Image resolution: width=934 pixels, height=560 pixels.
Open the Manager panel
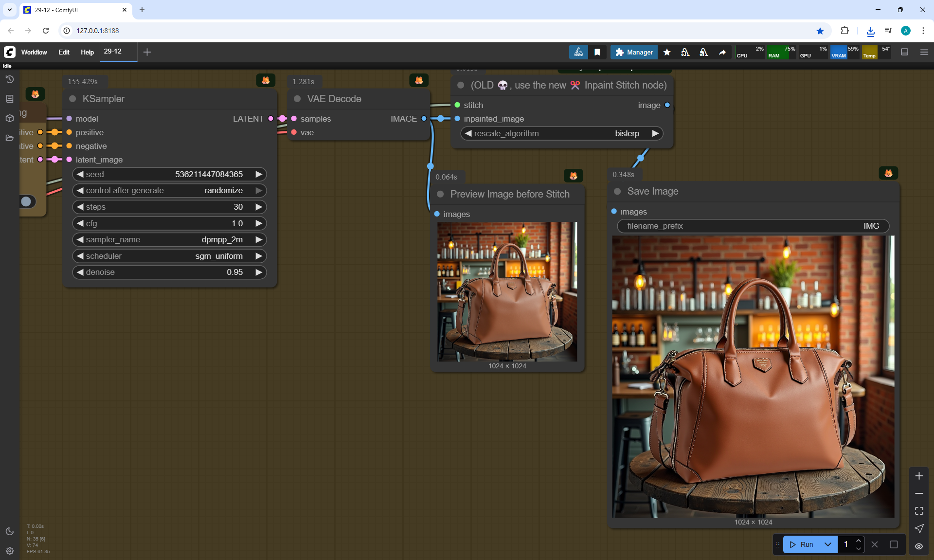coord(634,52)
